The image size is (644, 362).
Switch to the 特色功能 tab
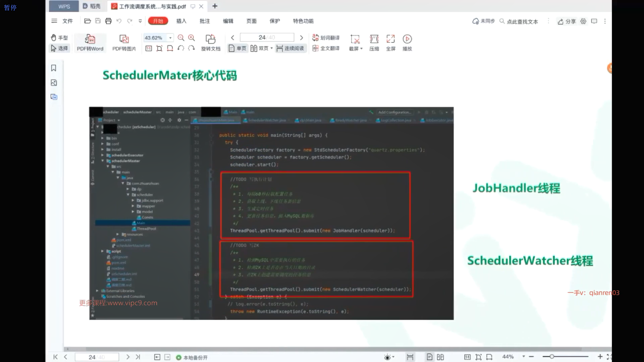pos(303,21)
